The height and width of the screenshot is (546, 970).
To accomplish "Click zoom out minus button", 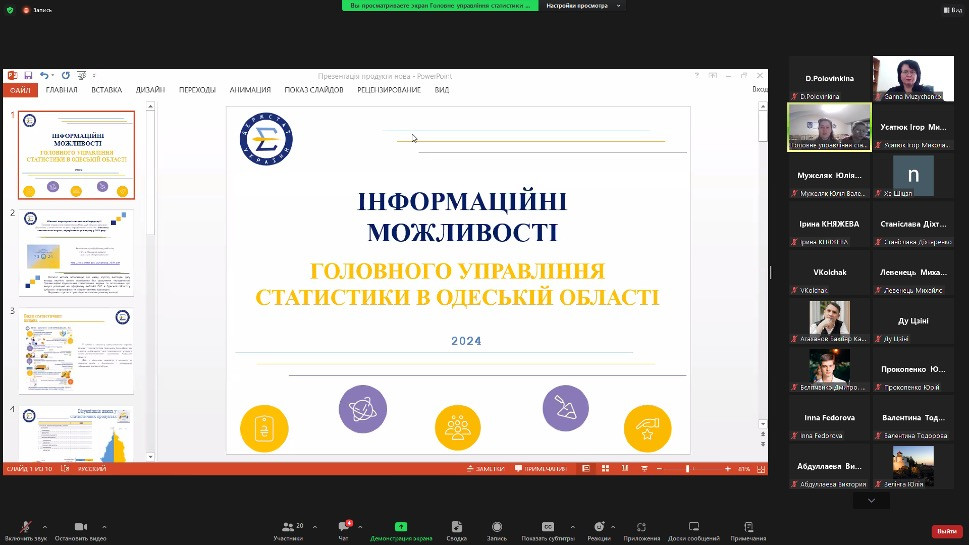I will [659, 469].
